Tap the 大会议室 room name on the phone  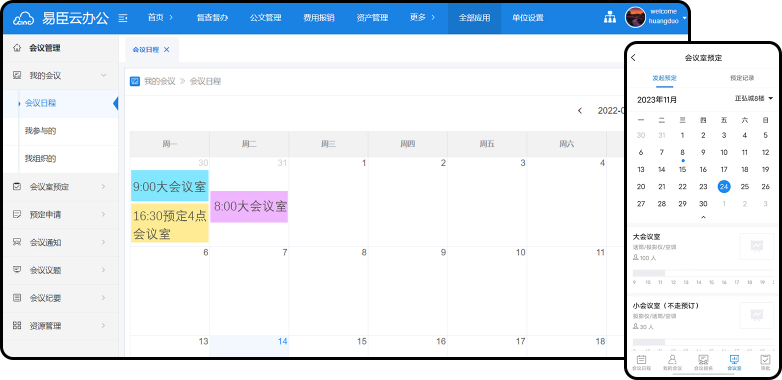click(x=646, y=236)
